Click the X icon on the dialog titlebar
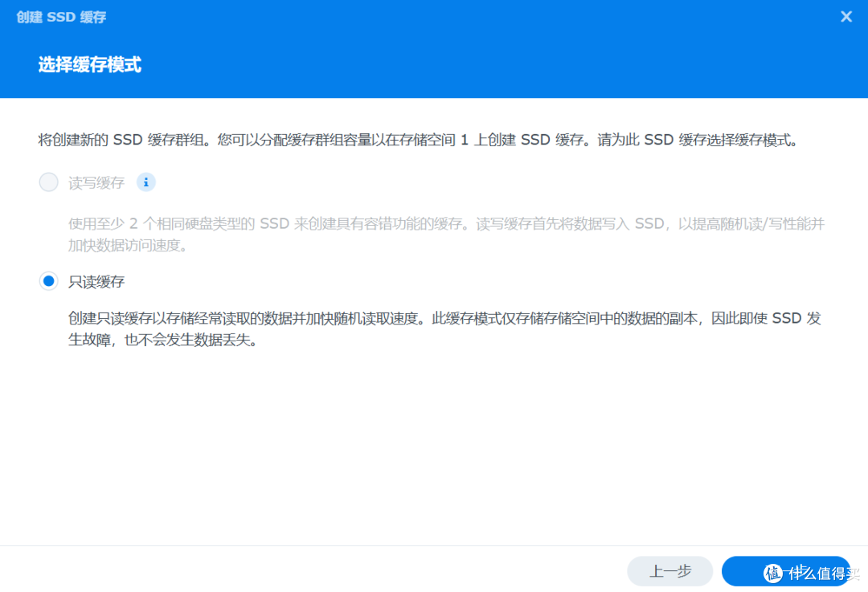Viewport: 868px width, 592px height. [845, 16]
